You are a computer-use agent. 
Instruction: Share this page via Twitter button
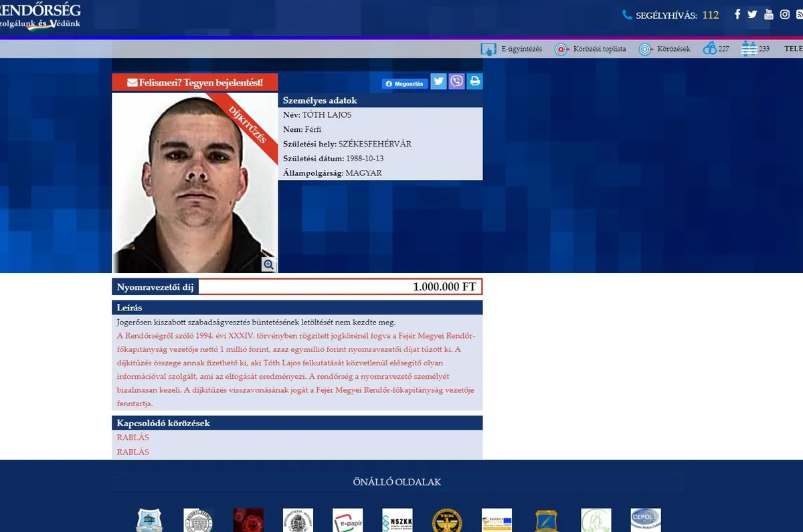point(438,82)
